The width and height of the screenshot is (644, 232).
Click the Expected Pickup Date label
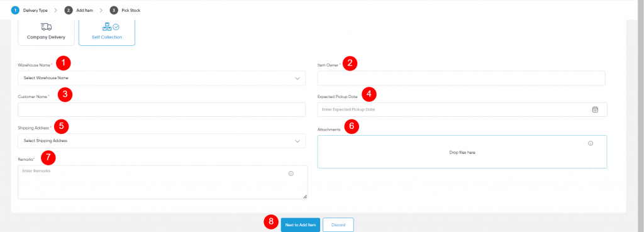tap(337, 96)
